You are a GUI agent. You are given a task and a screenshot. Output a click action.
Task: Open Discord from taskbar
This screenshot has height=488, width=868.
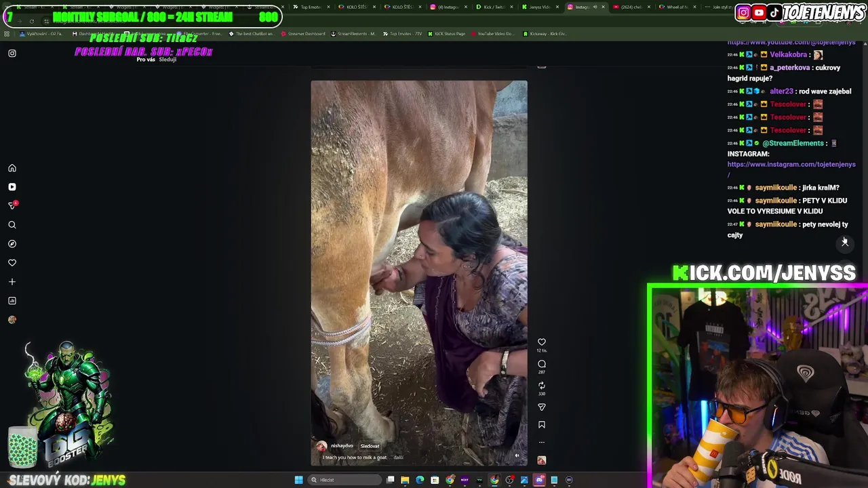[x=539, y=480]
